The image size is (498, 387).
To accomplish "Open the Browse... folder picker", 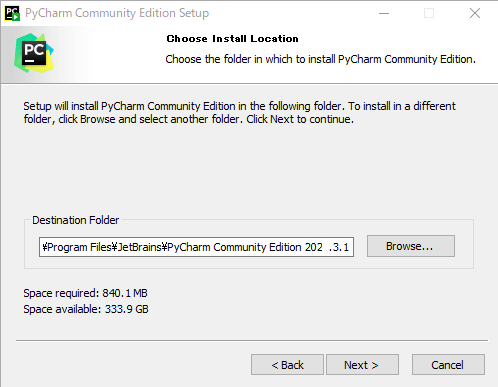I will pyautogui.click(x=411, y=246).
